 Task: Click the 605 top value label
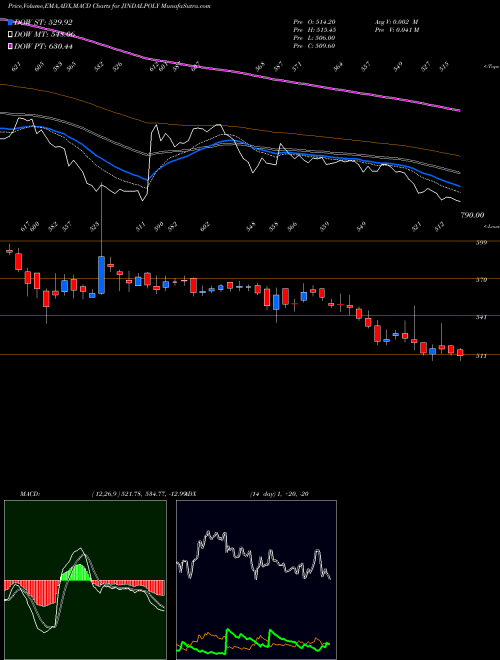[39, 67]
